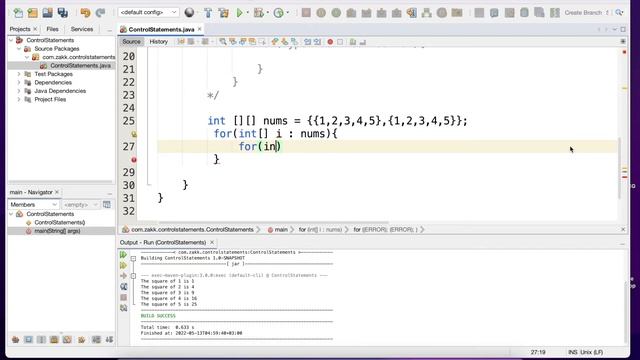The width and height of the screenshot is (640, 360).
Task: Click main in the editor breadcrumb
Action: pos(281,230)
